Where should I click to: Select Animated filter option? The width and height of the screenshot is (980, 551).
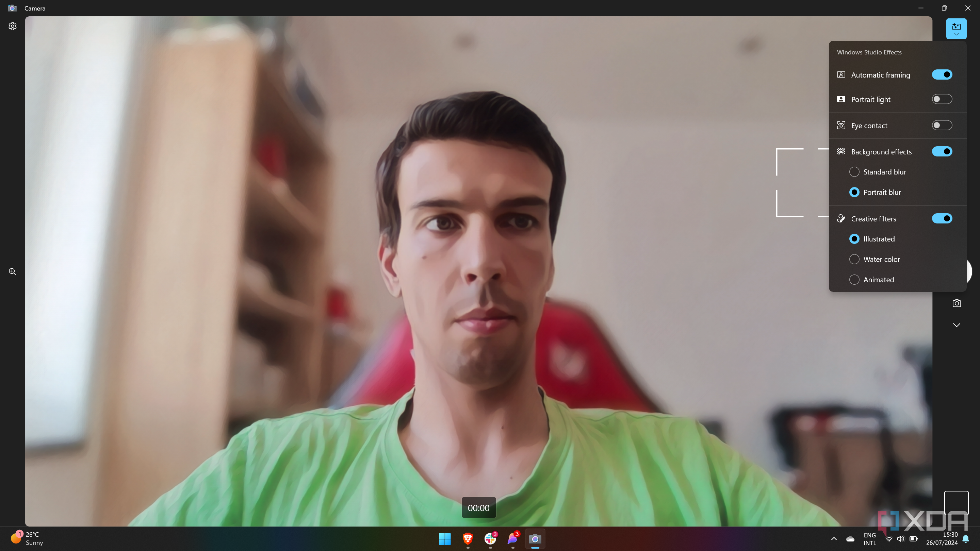click(x=854, y=280)
